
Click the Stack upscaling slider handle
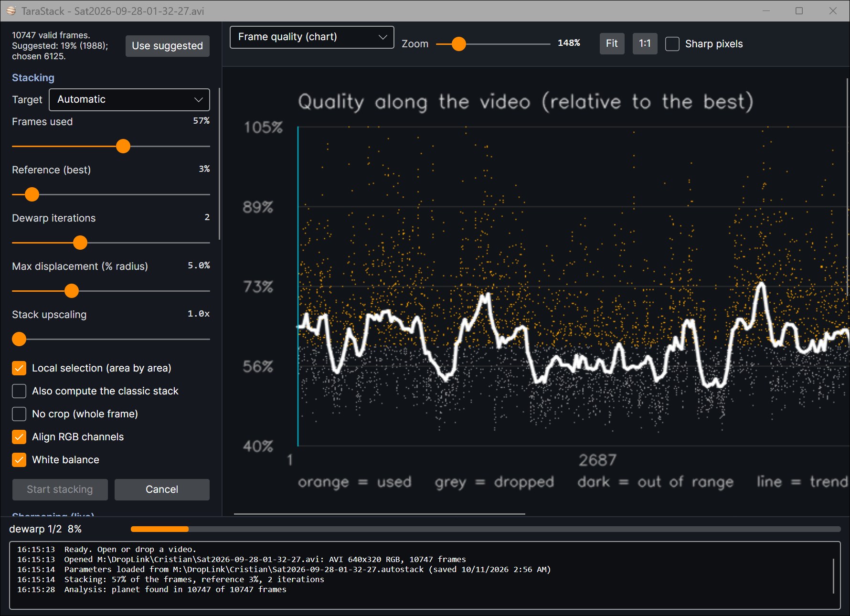tap(19, 339)
